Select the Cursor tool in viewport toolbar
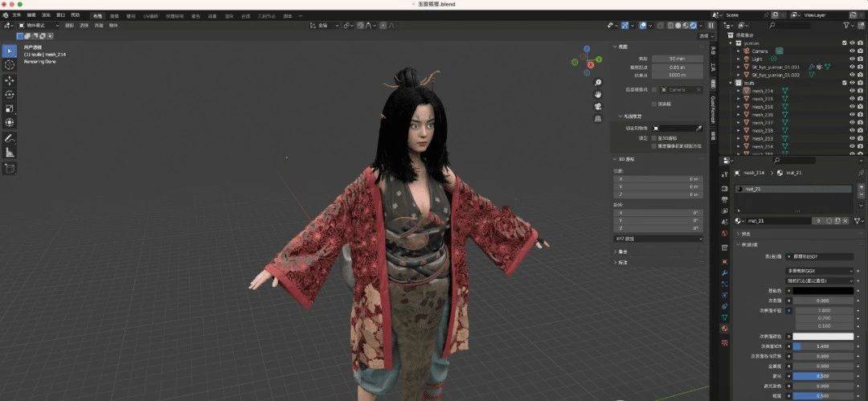The height and width of the screenshot is (401, 868). pos(10,65)
